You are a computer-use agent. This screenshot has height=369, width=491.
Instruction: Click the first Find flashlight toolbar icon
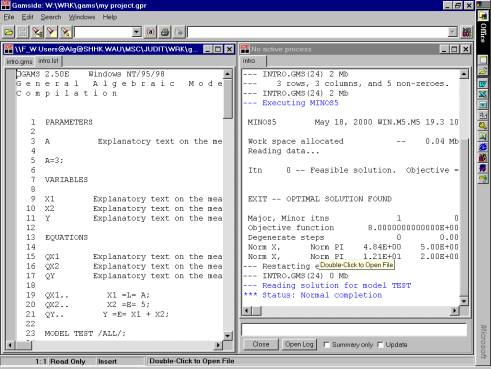(x=38, y=32)
